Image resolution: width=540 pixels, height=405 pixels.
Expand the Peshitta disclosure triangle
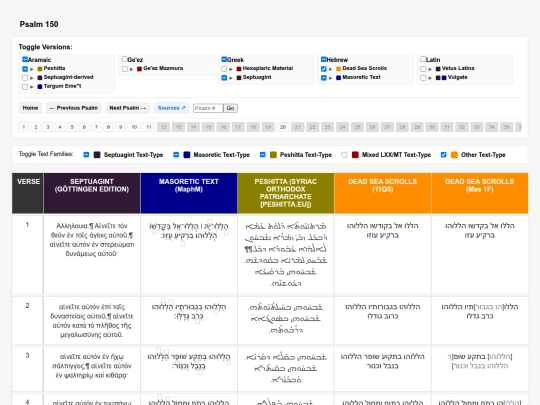[32, 69]
